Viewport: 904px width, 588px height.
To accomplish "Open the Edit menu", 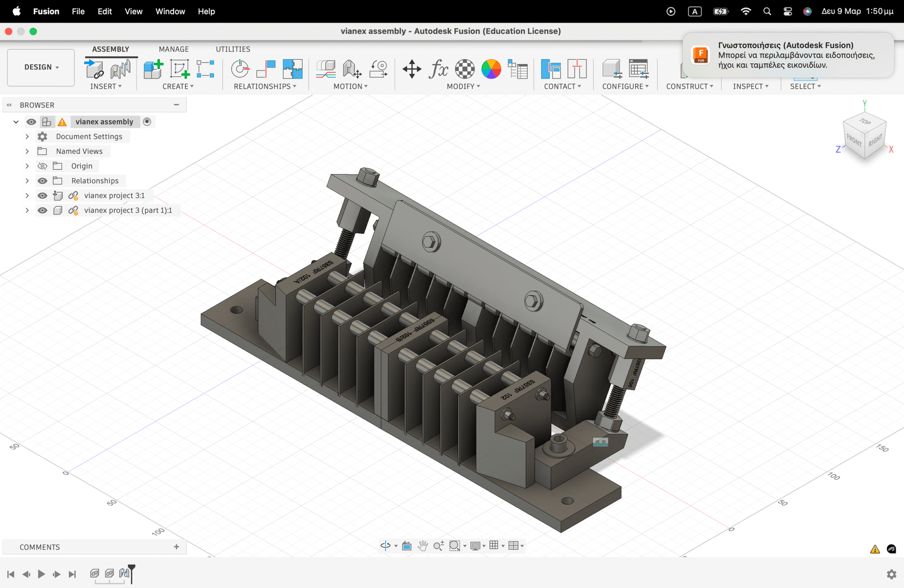I will tap(105, 11).
